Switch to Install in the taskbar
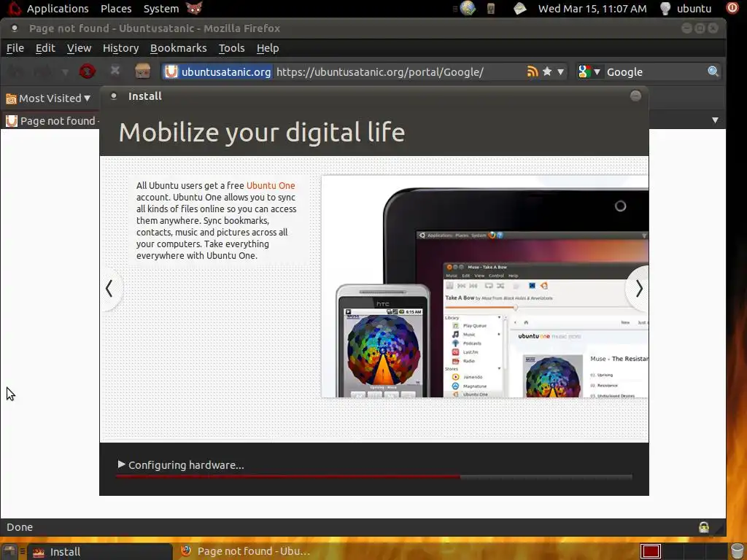This screenshot has height=560, width=747. coord(99,551)
